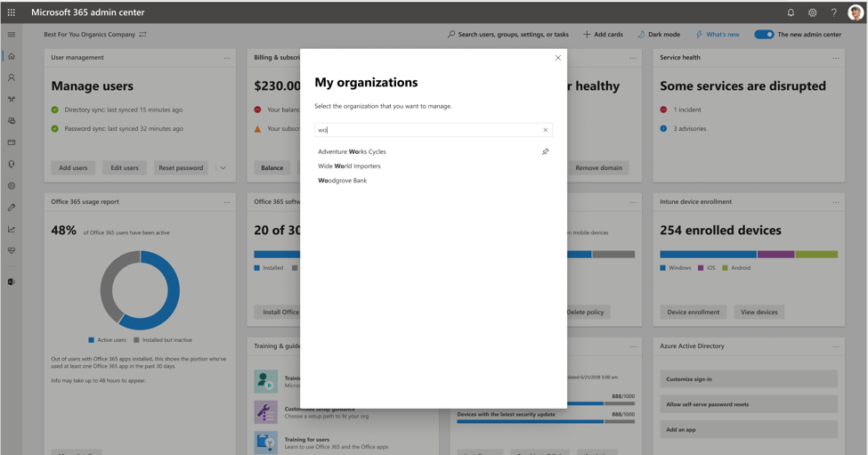This screenshot has width=868, height=455.
Task: Open Resources icon in left sidebar
Action: (11, 121)
